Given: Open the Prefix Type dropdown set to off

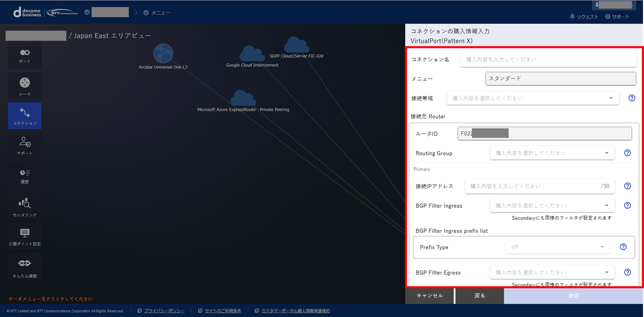Looking at the screenshot, I should click(x=557, y=247).
